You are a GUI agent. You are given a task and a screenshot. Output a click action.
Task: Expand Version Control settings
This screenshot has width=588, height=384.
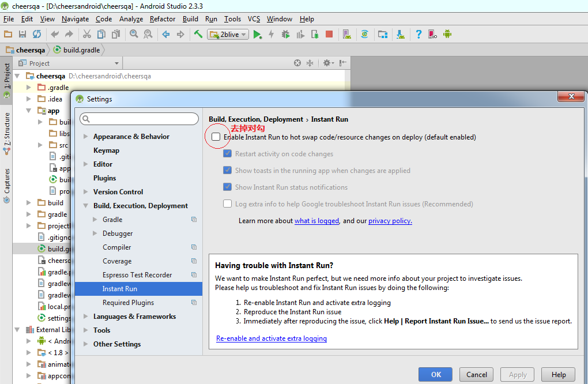86,191
